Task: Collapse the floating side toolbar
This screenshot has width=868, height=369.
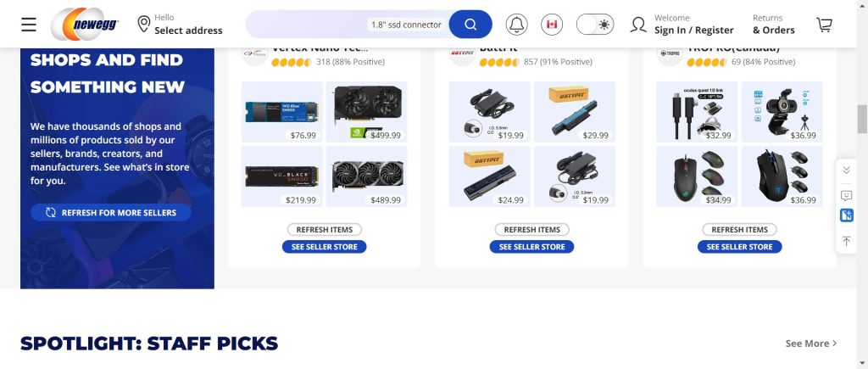Action: coord(846,171)
